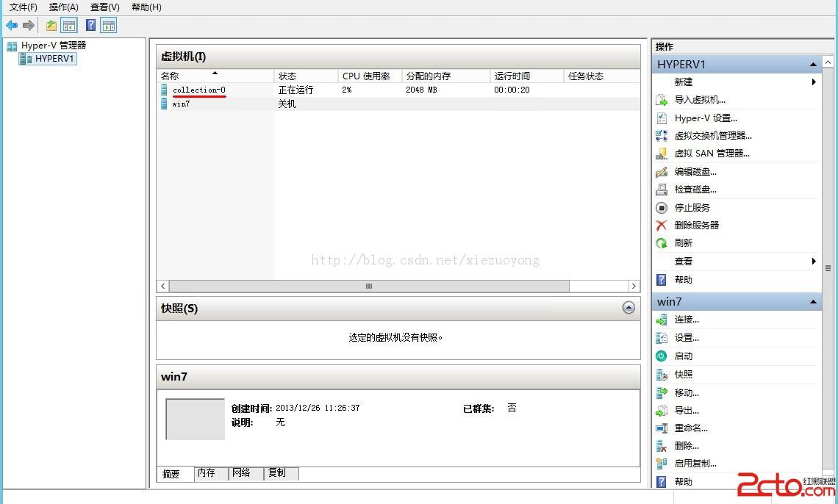
Task: Click 编辑磁盘 icon
Action: point(662,171)
